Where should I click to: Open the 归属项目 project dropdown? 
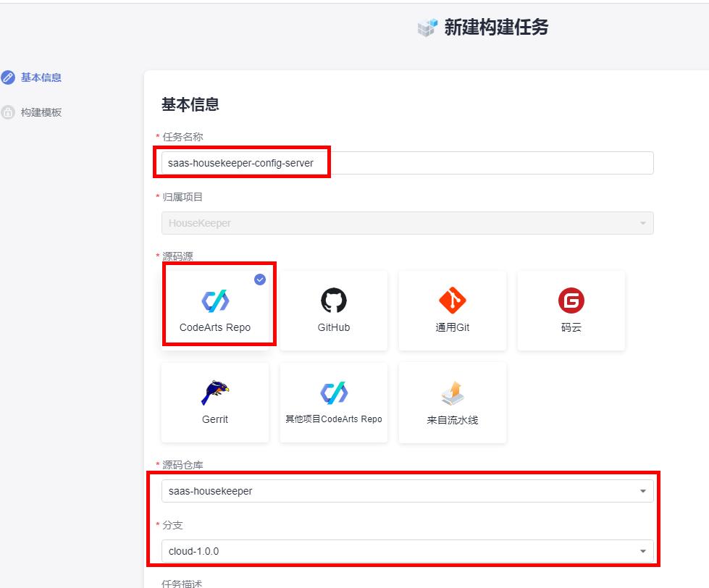tap(642, 223)
